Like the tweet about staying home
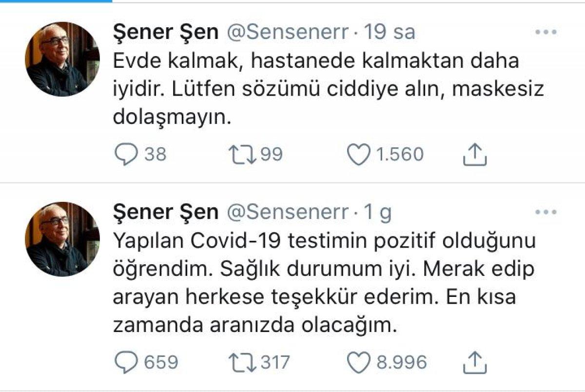This screenshot has height=392, width=585. pos(359,154)
